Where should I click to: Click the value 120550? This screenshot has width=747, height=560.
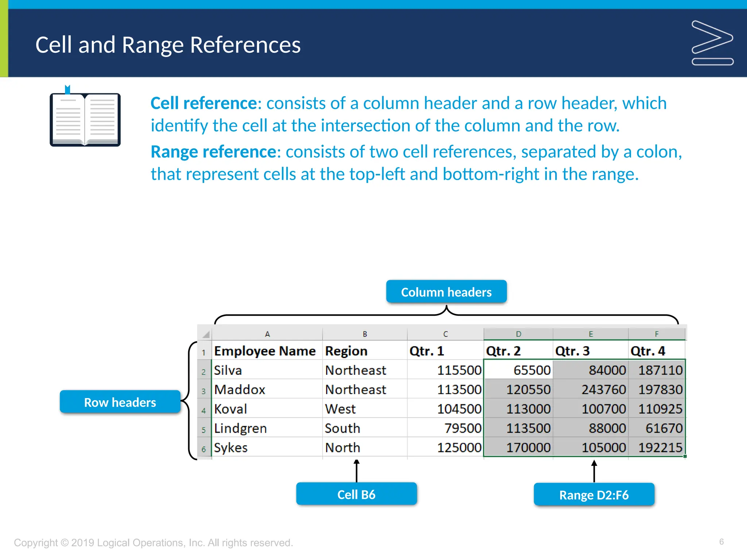click(518, 389)
